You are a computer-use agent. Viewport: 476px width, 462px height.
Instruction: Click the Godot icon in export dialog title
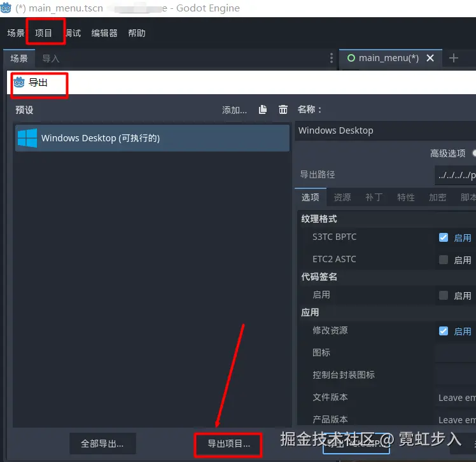(19, 82)
